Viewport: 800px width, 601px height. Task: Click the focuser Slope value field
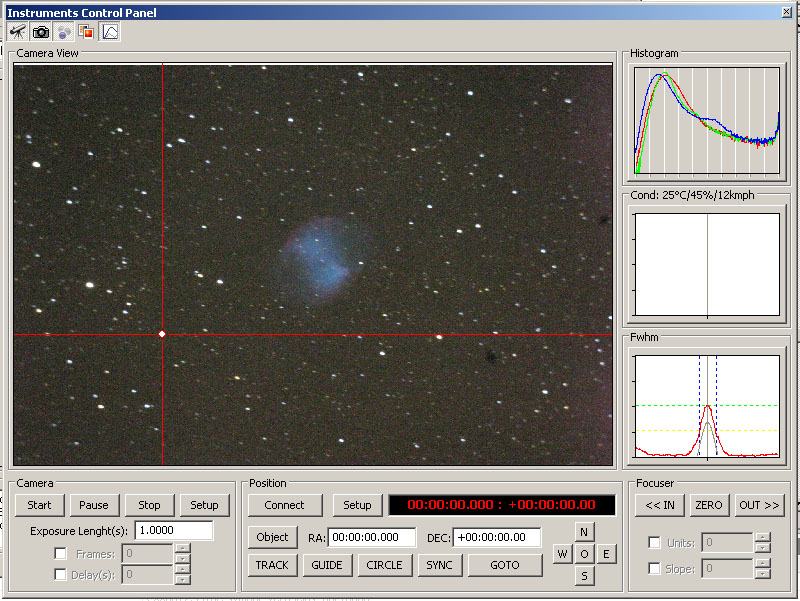pyautogui.click(x=728, y=568)
